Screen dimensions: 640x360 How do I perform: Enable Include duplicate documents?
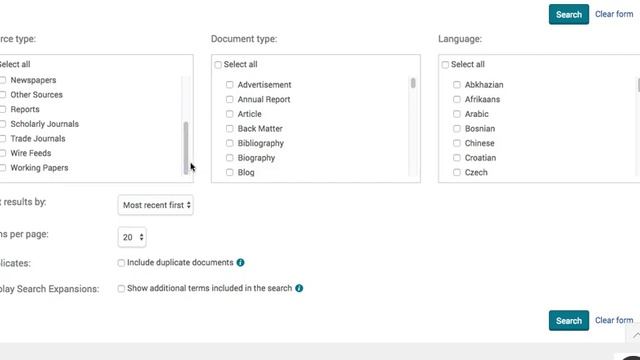(x=121, y=263)
